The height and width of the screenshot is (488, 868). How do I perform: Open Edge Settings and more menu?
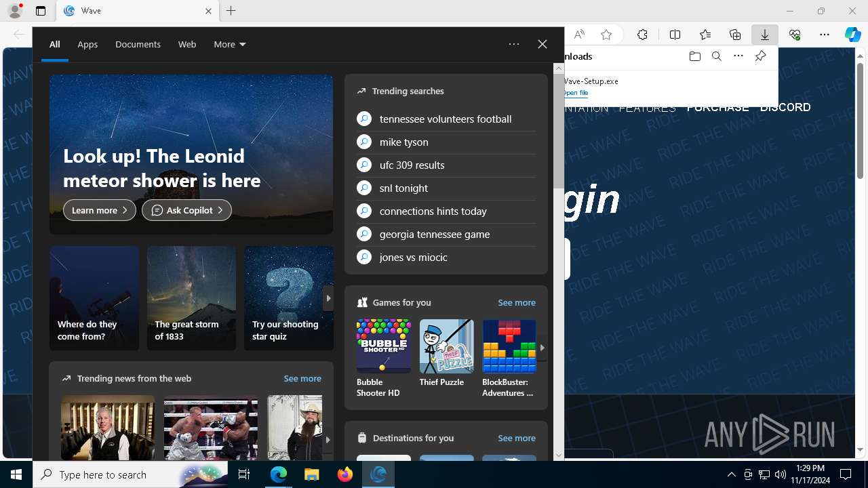[x=825, y=35]
